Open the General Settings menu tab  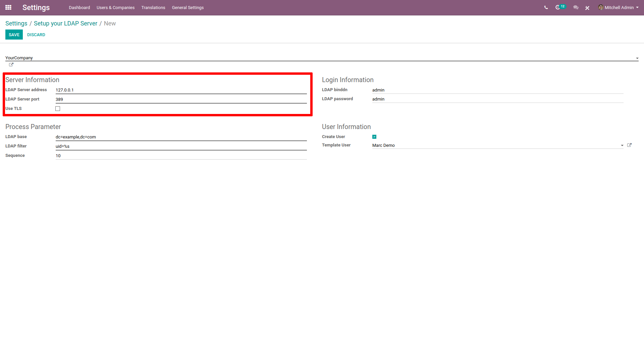pyautogui.click(x=187, y=7)
